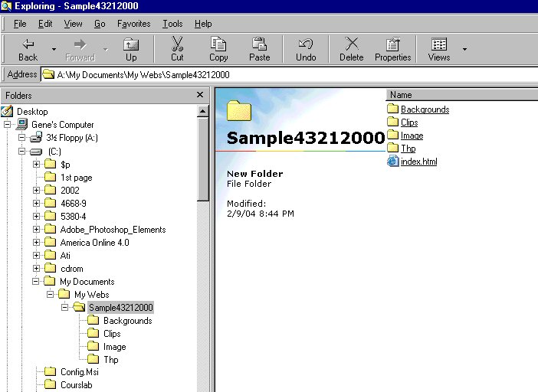
Task: Expand the 2002 folder node
Action: 36,190
